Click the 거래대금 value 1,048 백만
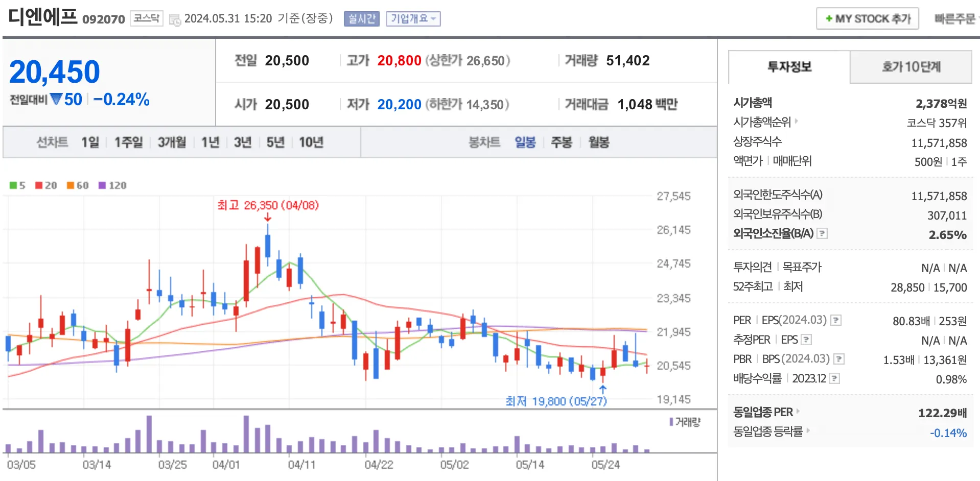The image size is (980, 481). (647, 105)
